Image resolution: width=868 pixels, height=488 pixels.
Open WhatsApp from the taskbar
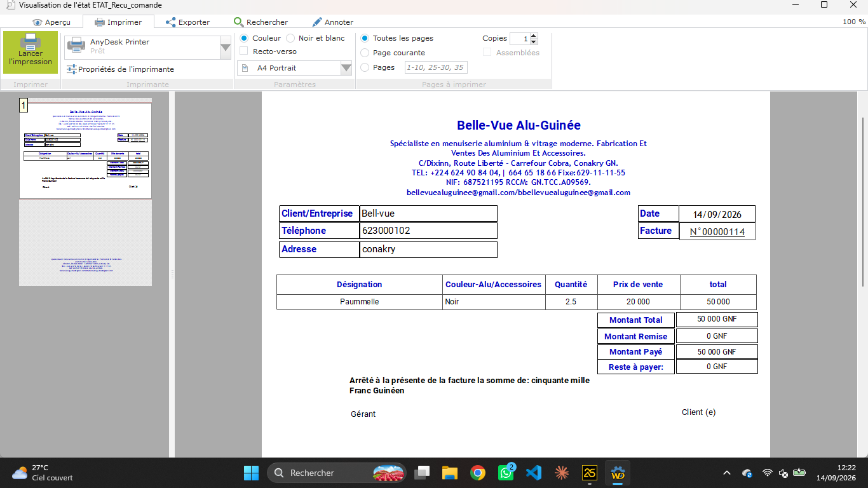point(506,473)
